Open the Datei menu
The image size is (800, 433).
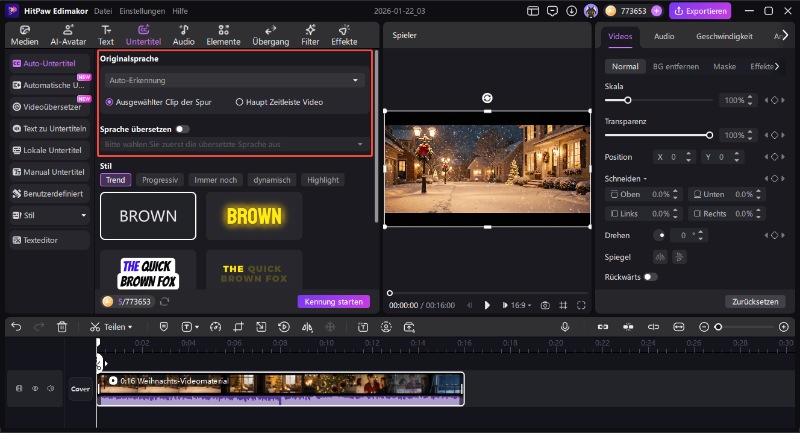tap(103, 11)
